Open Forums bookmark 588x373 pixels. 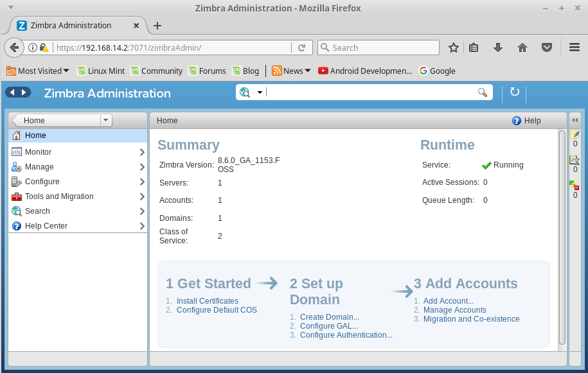208,71
